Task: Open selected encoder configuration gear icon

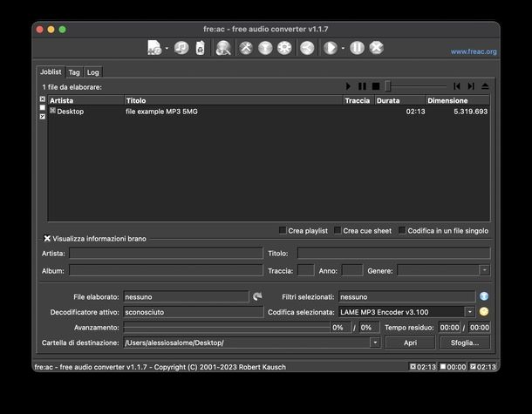Action: tap(284, 48)
